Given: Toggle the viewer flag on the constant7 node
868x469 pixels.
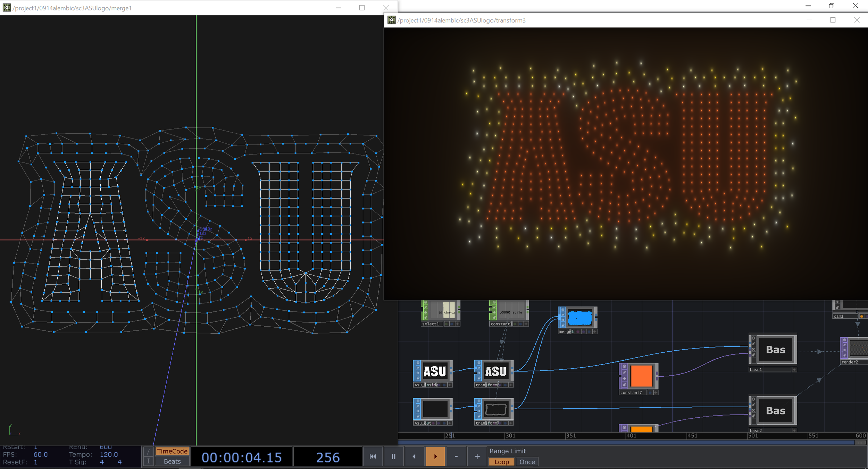Looking at the screenshot, I should point(624,367).
